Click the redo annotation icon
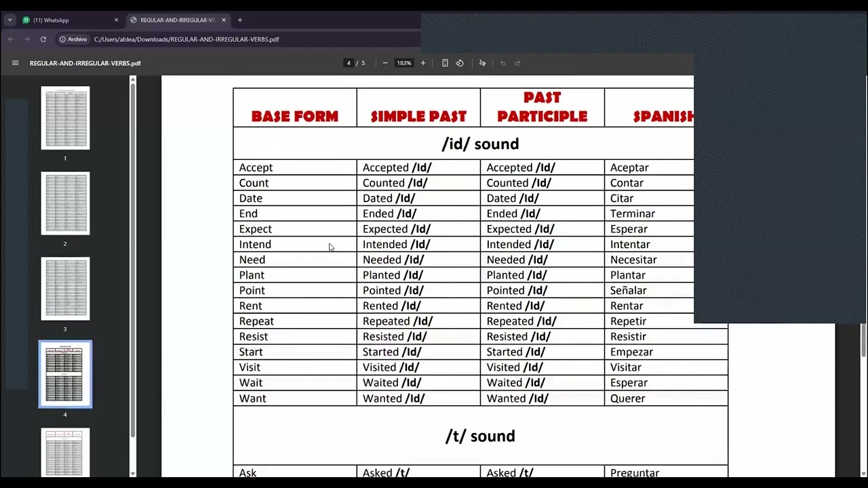 [517, 63]
